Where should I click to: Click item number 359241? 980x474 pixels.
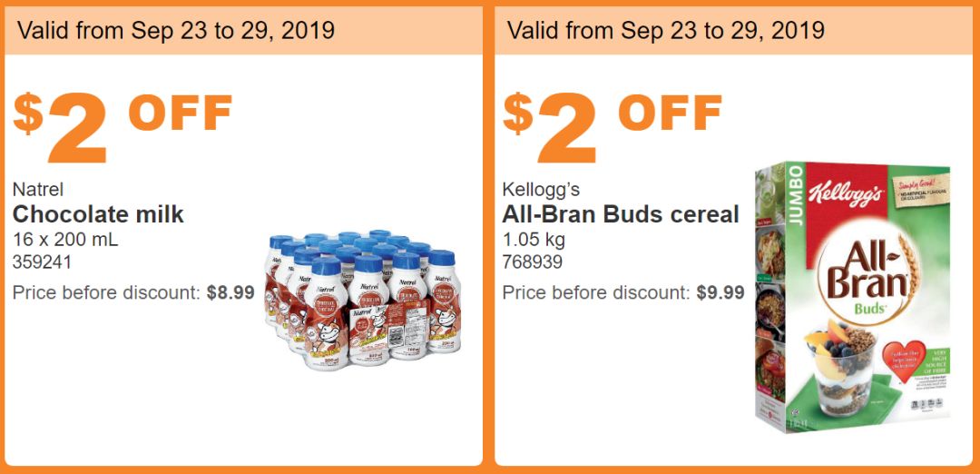point(43,263)
